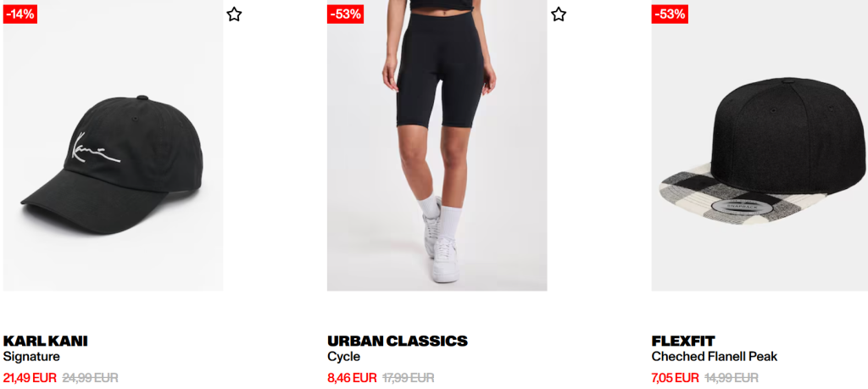The height and width of the screenshot is (389, 868).
Task: Select the Signature product name
Action: pos(31,357)
